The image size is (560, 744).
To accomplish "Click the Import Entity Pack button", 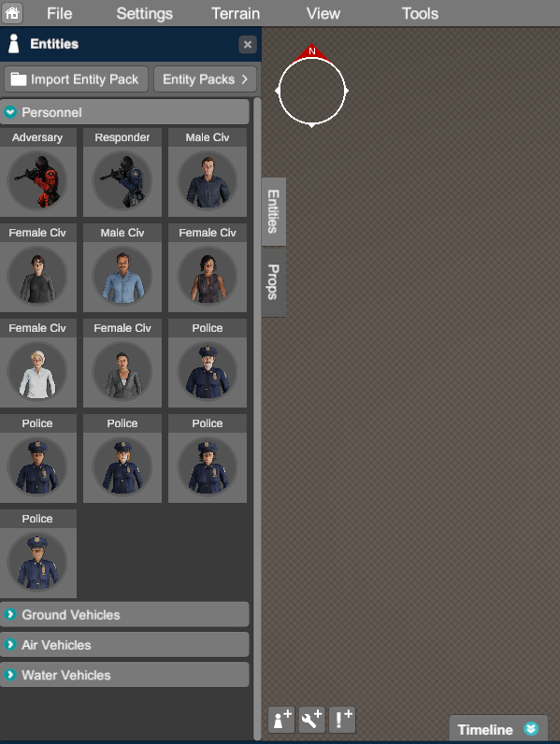I will pos(76,79).
